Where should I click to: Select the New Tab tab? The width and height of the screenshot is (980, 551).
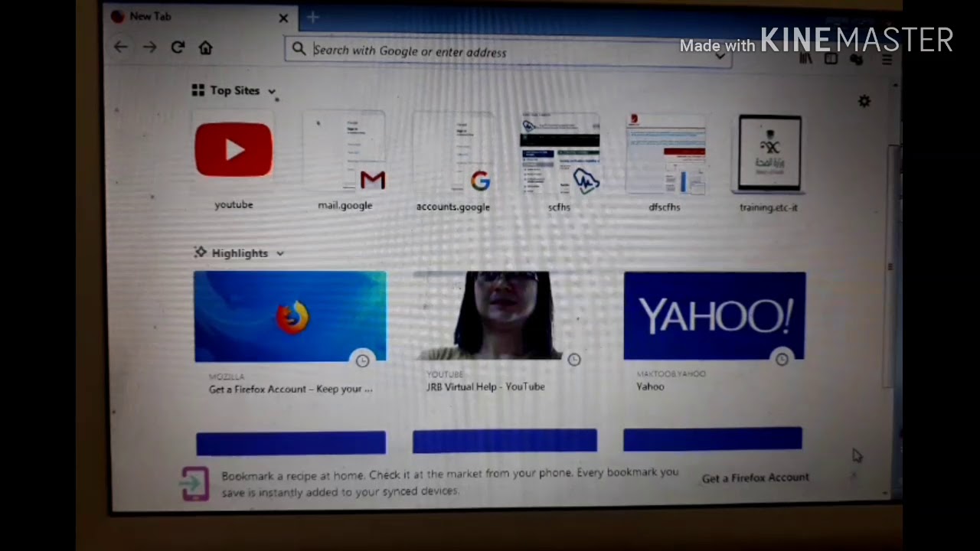[x=201, y=17]
